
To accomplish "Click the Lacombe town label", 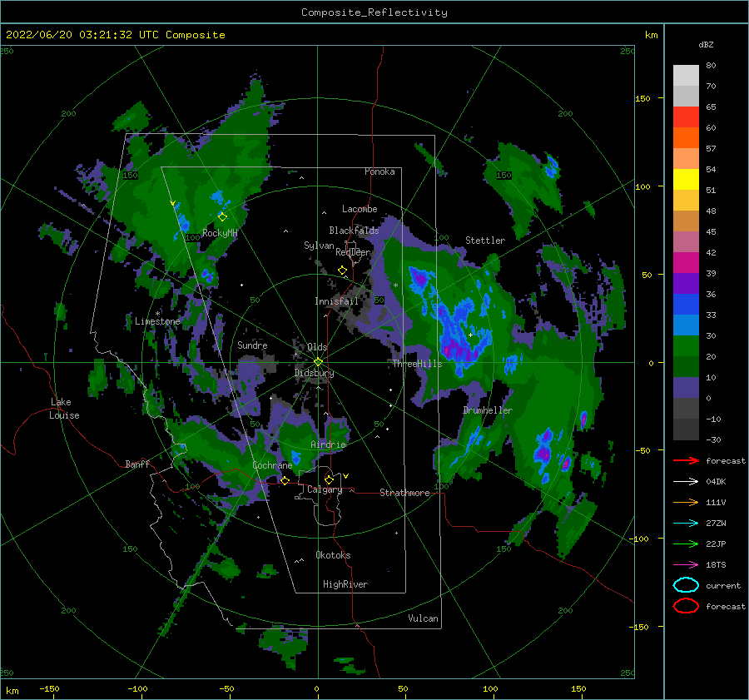I will [360, 209].
